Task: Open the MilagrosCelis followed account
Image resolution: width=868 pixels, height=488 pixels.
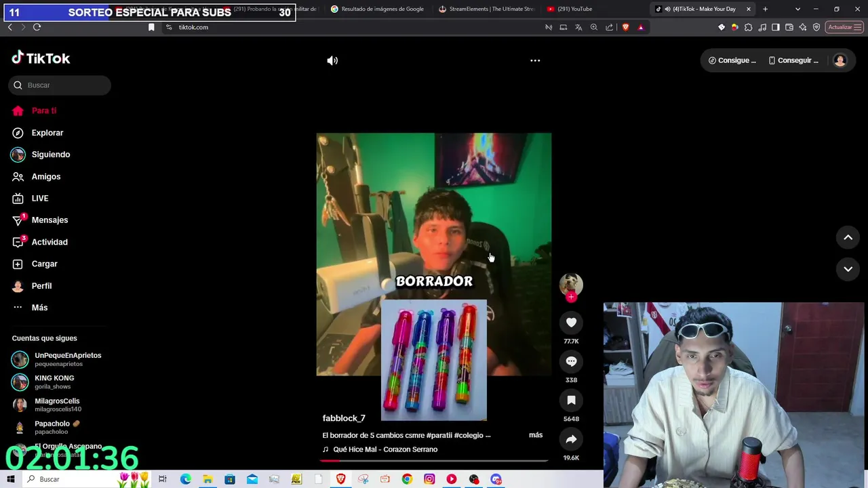Action: click(x=60, y=405)
